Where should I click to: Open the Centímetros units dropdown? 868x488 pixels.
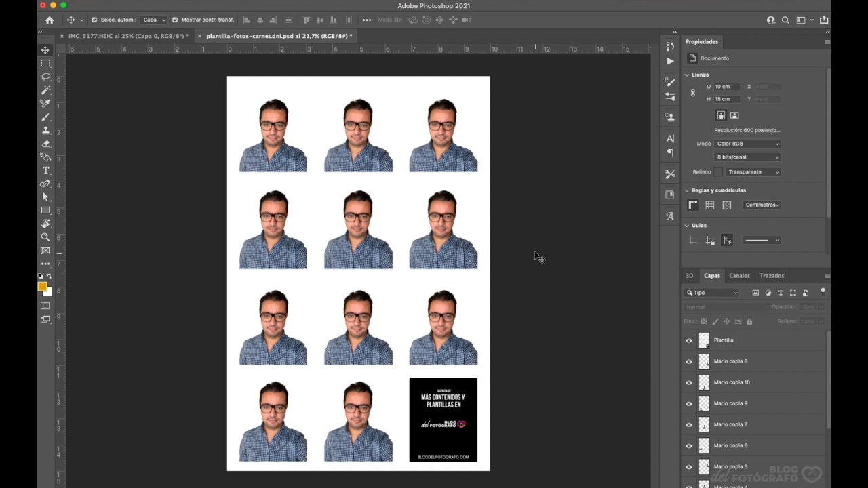click(762, 205)
